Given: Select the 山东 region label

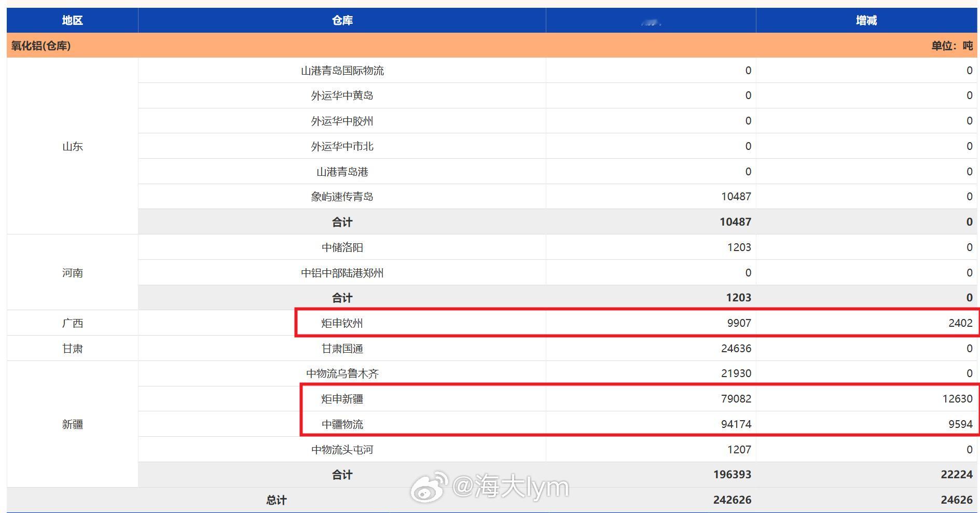Looking at the screenshot, I should click(72, 146).
